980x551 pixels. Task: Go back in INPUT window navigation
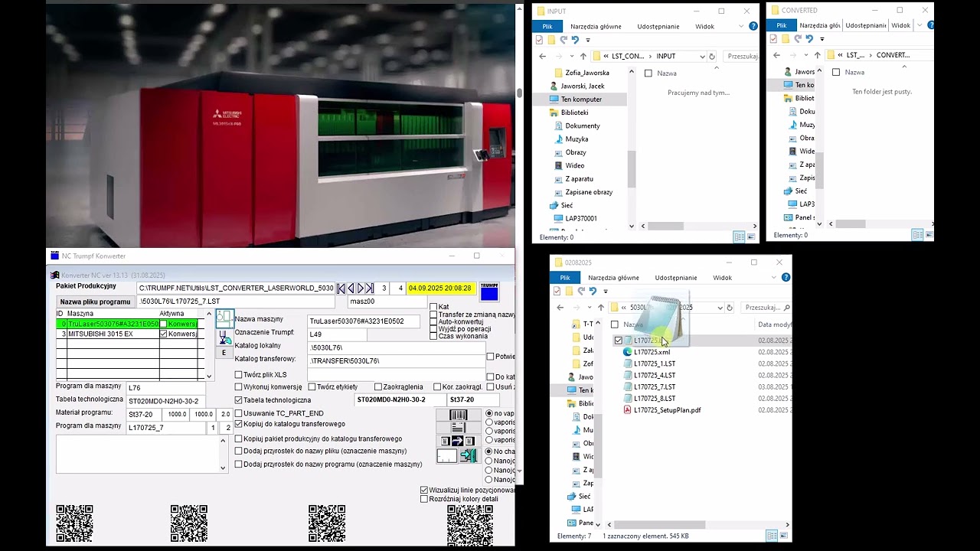coord(543,56)
